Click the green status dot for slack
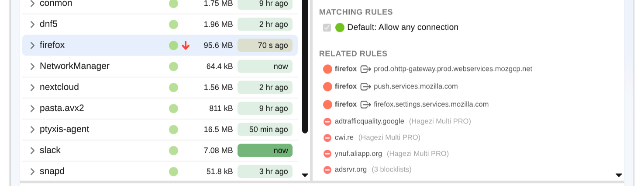Screen dimensions: 644x186 [174, 151]
